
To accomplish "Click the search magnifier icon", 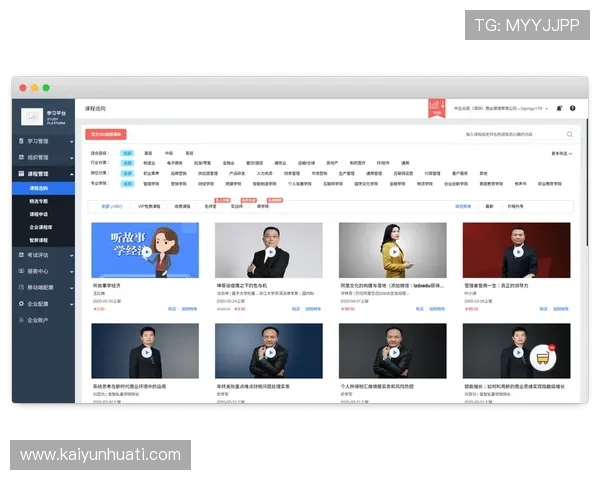I will tap(570, 133).
